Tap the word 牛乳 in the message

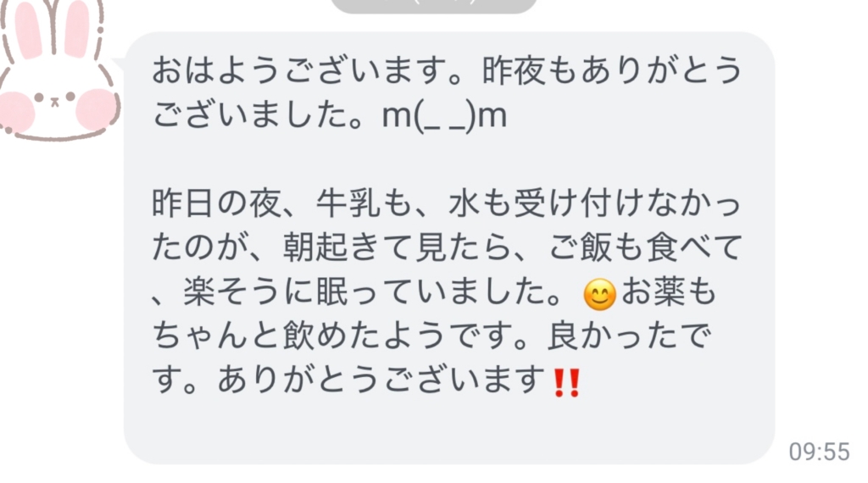pyautogui.click(x=348, y=204)
